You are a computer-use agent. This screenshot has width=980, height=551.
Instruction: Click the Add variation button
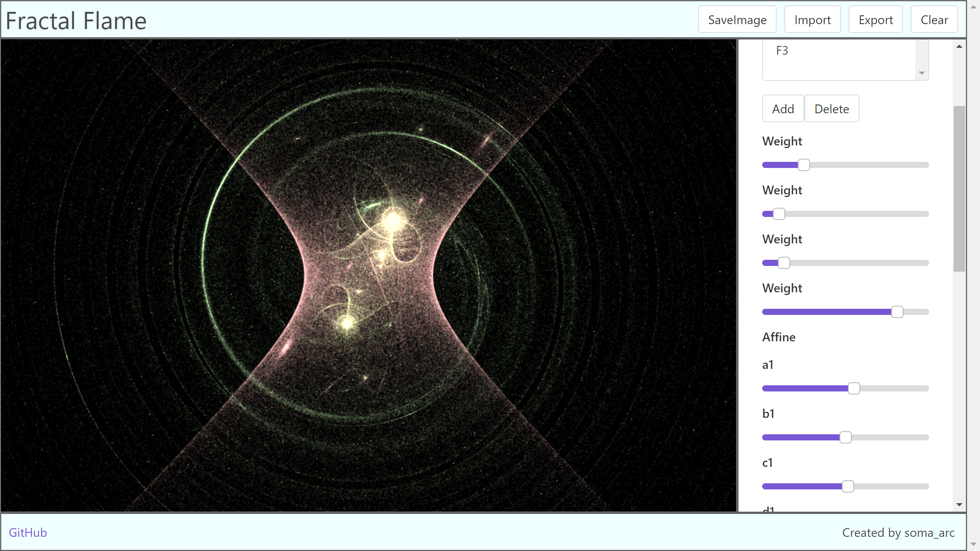(784, 108)
